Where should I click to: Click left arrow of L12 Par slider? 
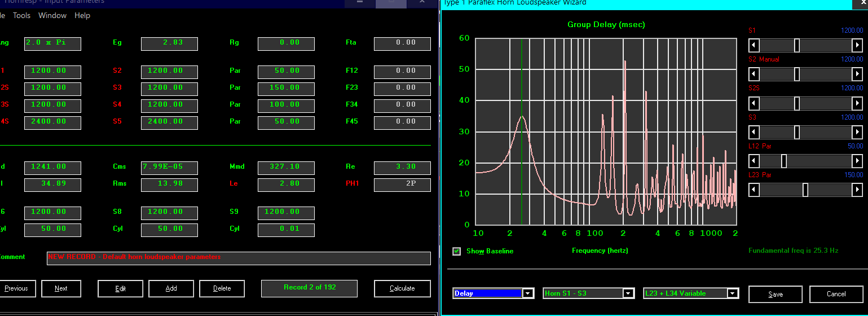tap(754, 161)
